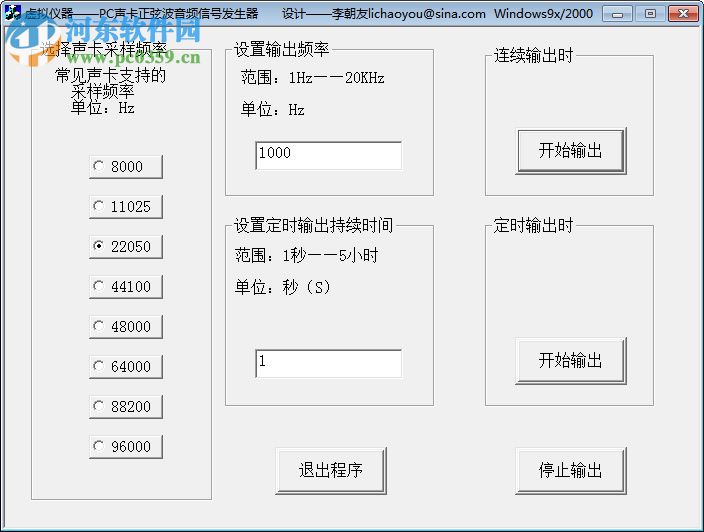The height and width of the screenshot is (532, 704).
Task: Click the 退出程序 exit button
Action: 331,470
